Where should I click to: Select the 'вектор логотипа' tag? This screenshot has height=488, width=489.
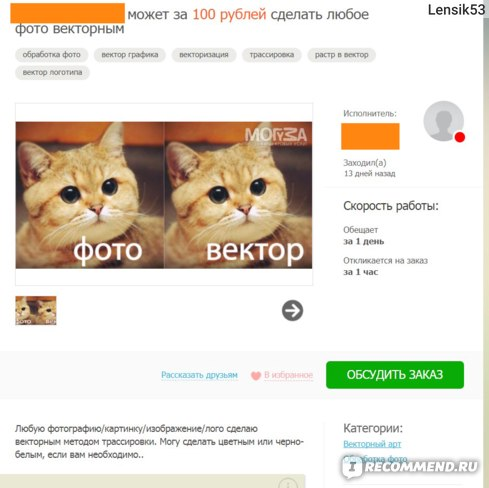[52, 72]
